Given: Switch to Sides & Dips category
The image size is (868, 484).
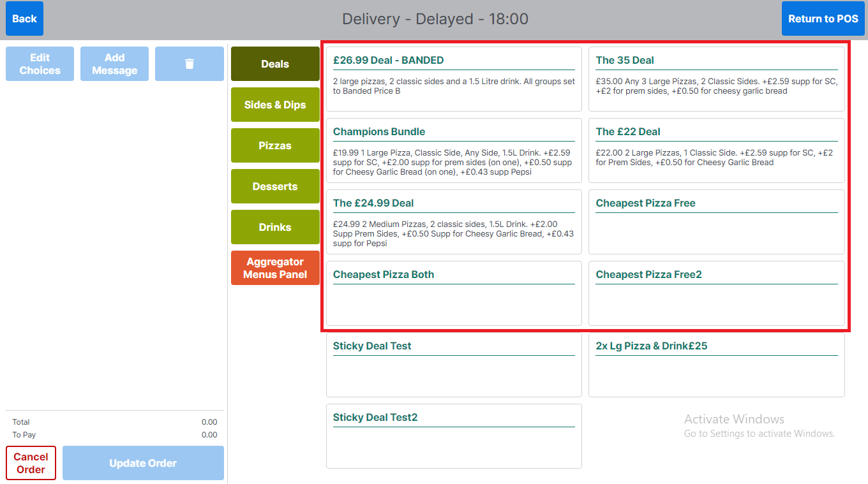Looking at the screenshot, I should click(275, 105).
